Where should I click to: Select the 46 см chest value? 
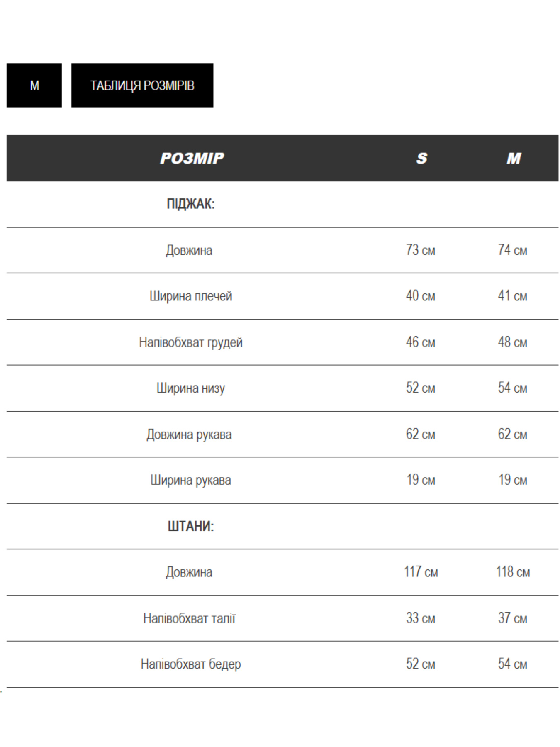pos(421,342)
